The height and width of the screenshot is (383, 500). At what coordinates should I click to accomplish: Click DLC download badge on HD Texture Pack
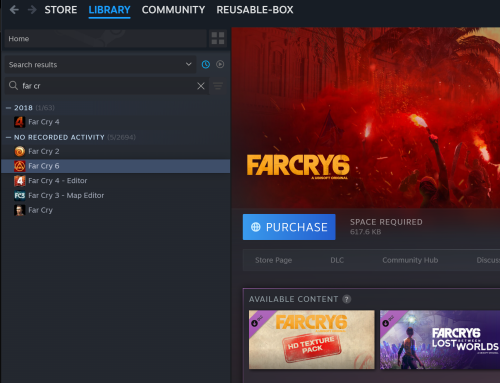(x=254, y=323)
